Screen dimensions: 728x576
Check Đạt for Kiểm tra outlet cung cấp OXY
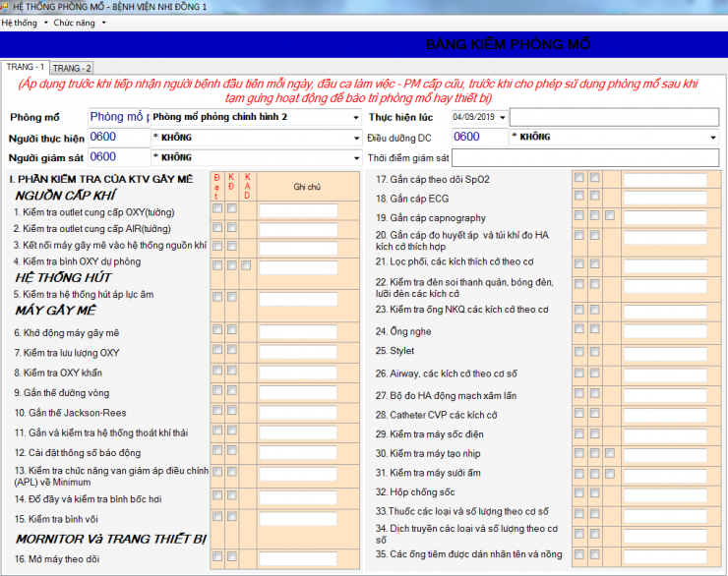pyautogui.click(x=216, y=208)
